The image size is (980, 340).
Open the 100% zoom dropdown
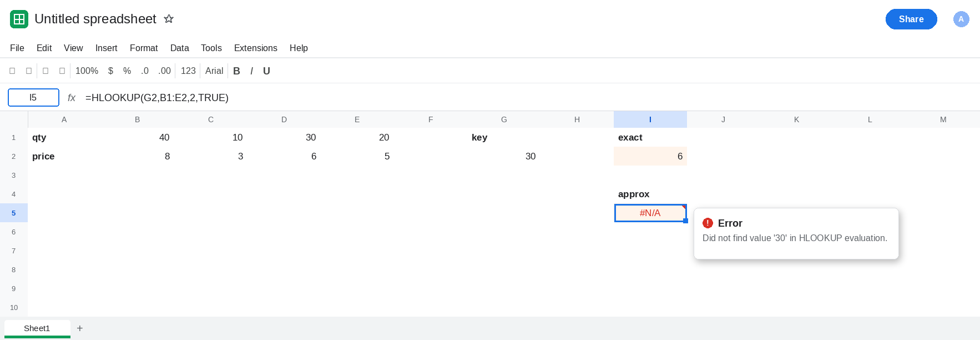click(x=87, y=71)
